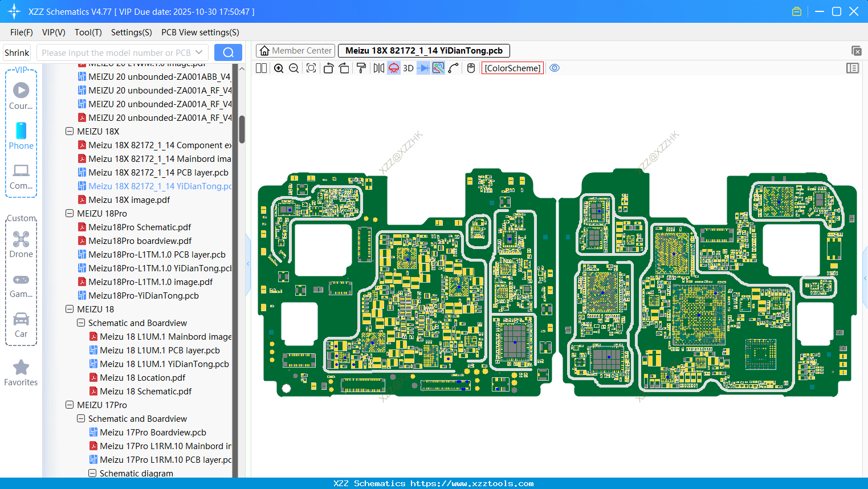
Task: Rotate the board clockwise
Action: pyautogui.click(x=344, y=68)
